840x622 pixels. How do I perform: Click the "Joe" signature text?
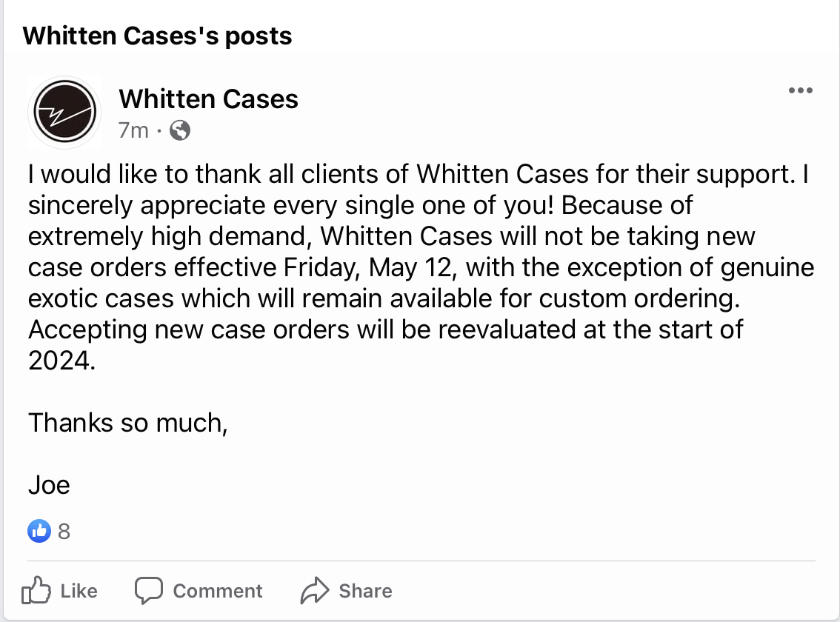click(x=49, y=485)
